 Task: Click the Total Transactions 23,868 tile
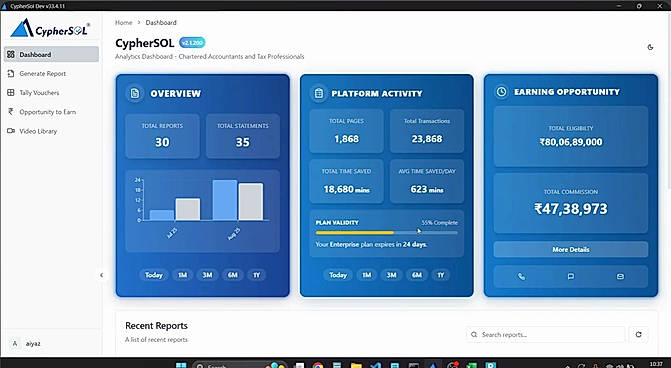[427, 131]
